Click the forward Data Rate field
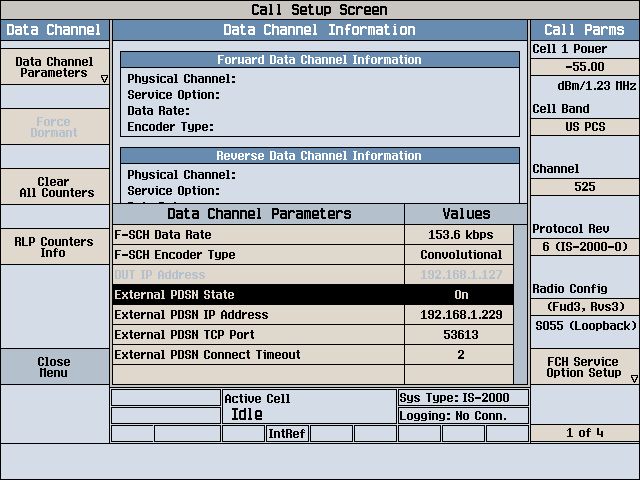Image resolution: width=640 pixels, height=480 pixels. coord(158,111)
